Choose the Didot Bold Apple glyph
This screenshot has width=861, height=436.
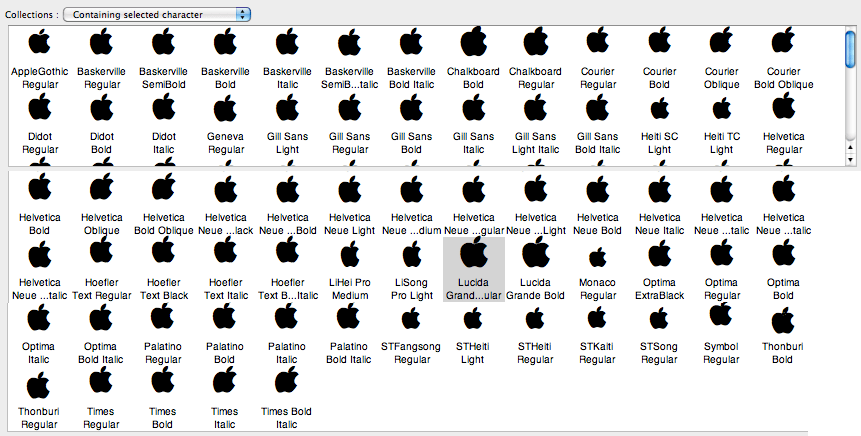pos(102,108)
